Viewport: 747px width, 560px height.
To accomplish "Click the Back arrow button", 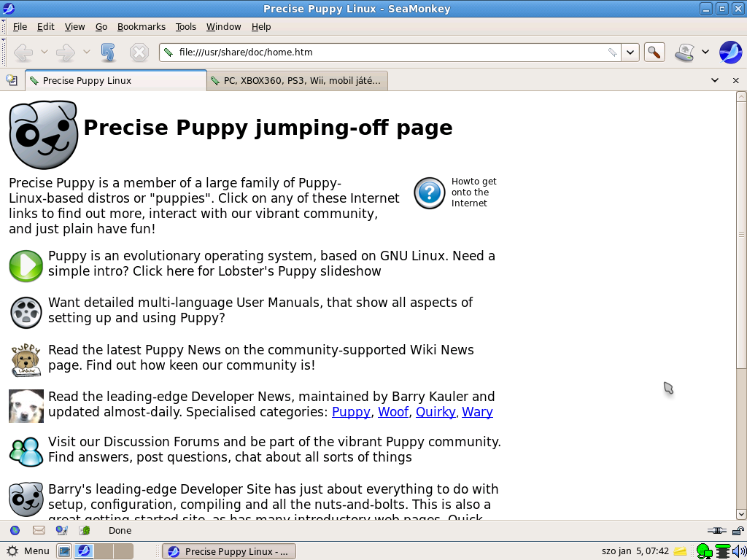I will click(x=23, y=52).
